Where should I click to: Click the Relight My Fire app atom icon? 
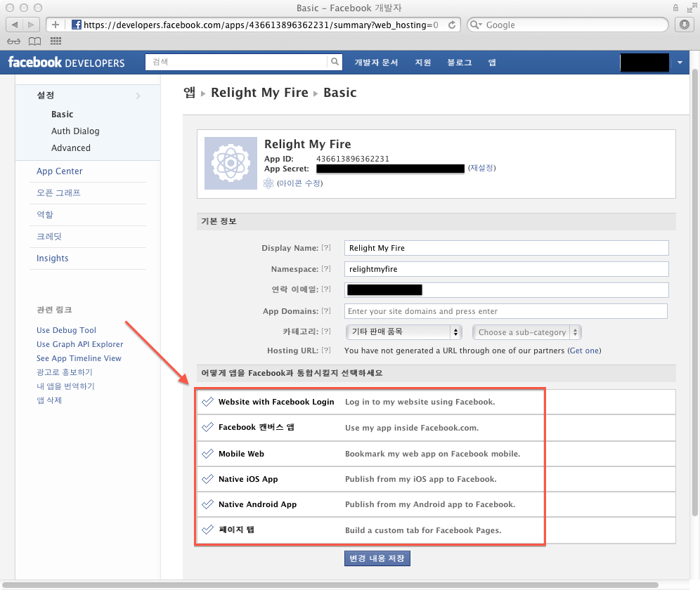click(x=231, y=163)
